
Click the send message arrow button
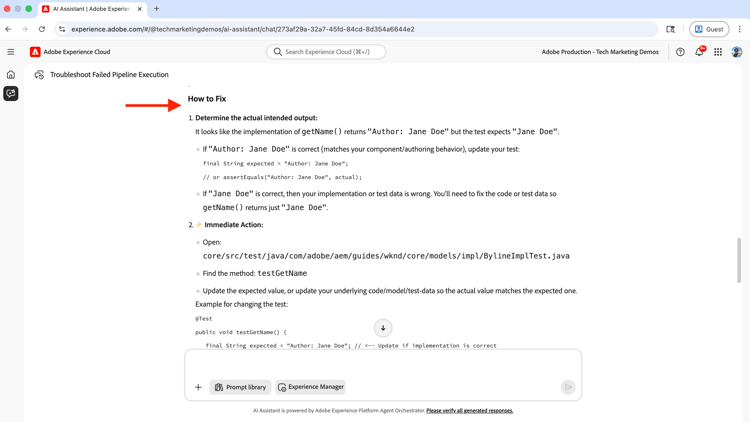coord(568,387)
